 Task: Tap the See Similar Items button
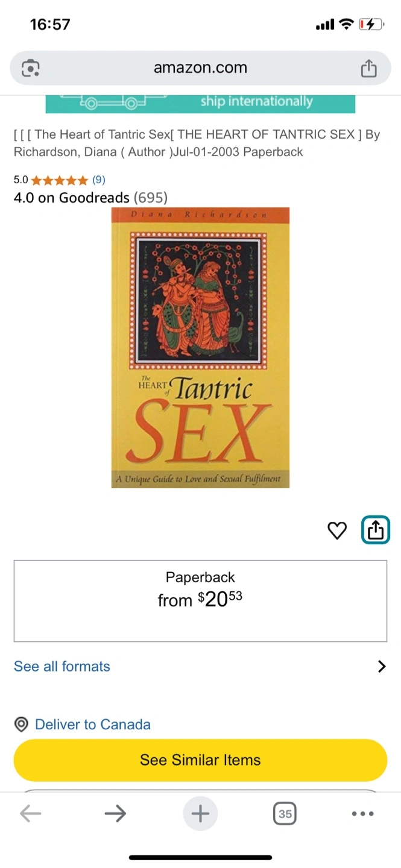coord(200,759)
